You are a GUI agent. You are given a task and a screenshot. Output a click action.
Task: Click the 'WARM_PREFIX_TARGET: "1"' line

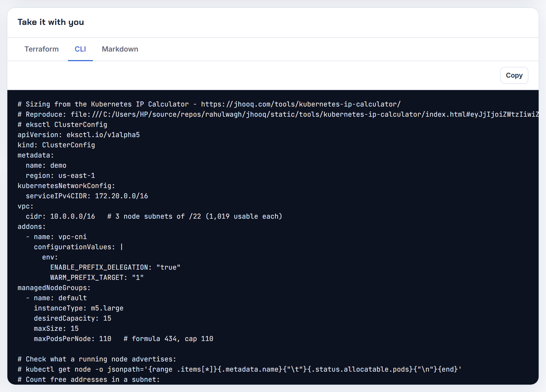click(x=97, y=278)
